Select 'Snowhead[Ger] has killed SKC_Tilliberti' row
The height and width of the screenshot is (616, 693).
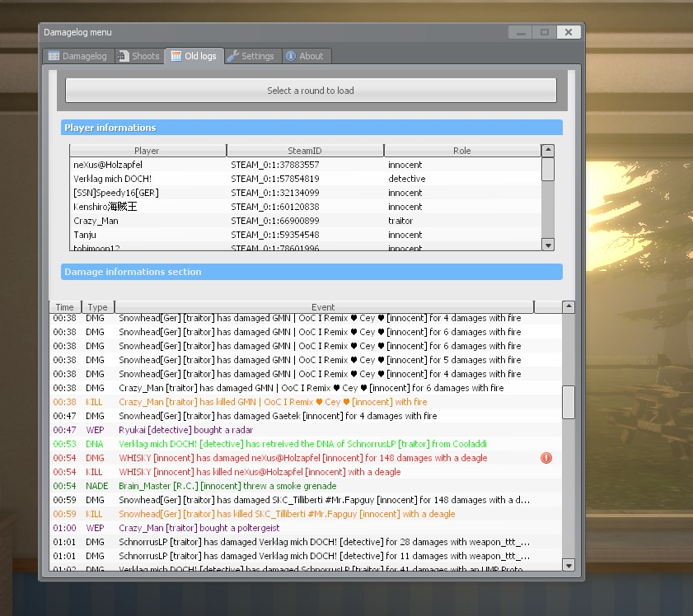(306, 514)
